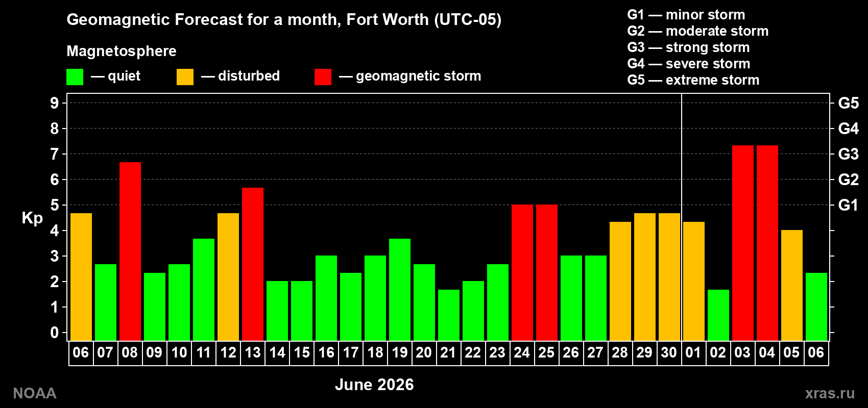Select the red bar for June 24
Screen dimensions: 868x408
522,272
